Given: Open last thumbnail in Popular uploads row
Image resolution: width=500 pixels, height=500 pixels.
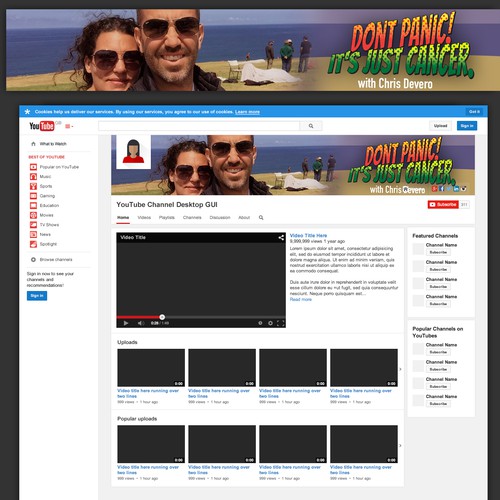Looking at the screenshot, I should click(x=364, y=444).
